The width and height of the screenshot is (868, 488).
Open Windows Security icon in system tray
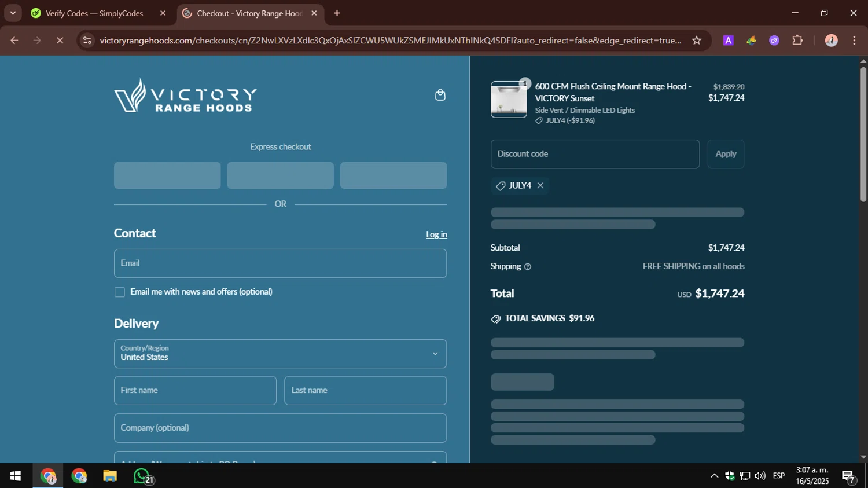coord(730,476)
